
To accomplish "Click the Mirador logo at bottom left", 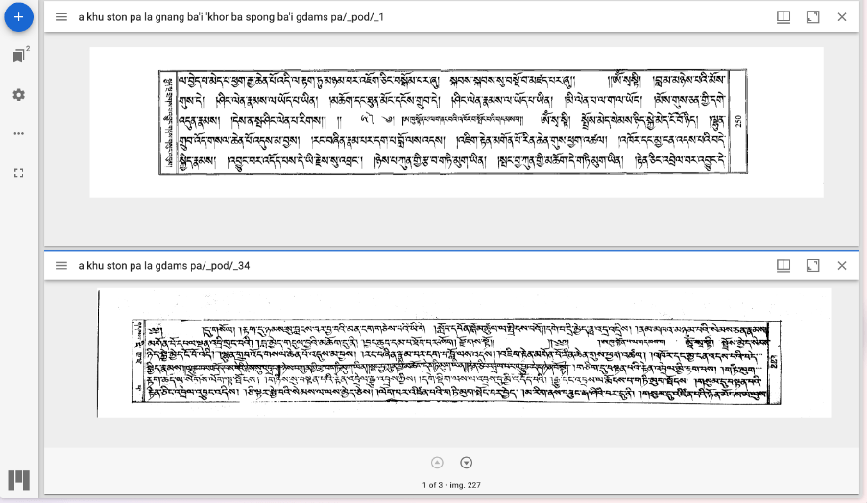I will (17, 480).
